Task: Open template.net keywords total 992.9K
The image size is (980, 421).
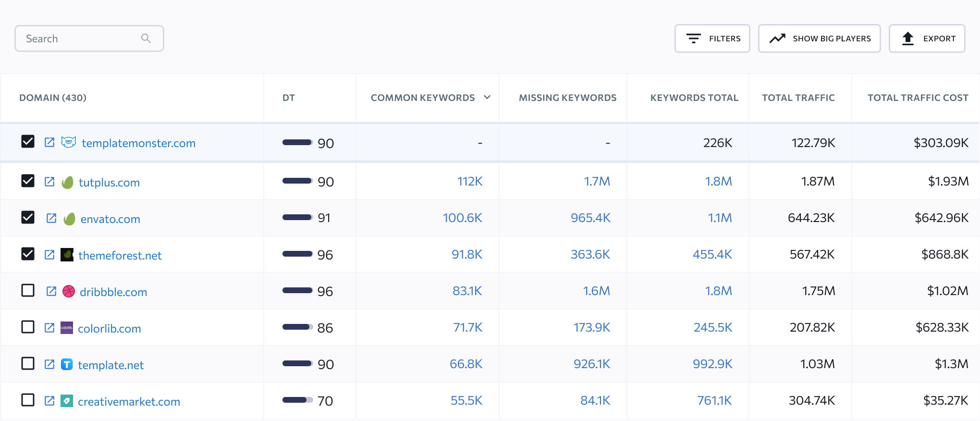Action: pyautogui.click(x=712, y=364)
